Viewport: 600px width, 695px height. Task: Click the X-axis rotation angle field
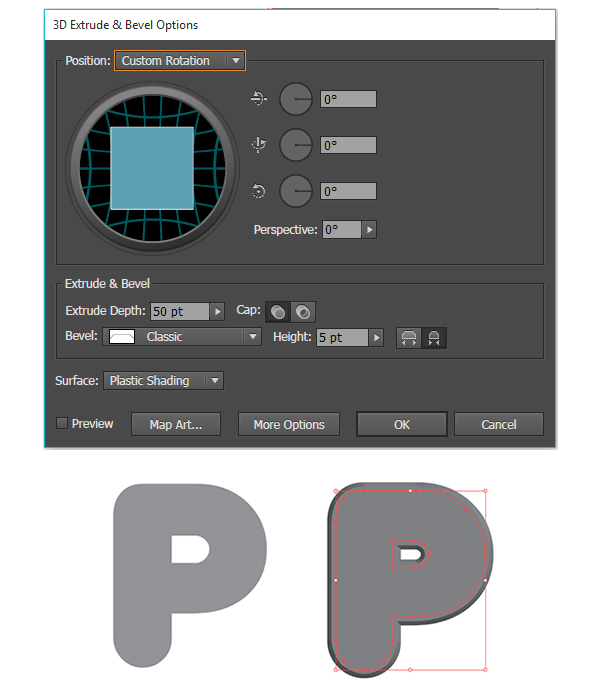click(348, 99)
